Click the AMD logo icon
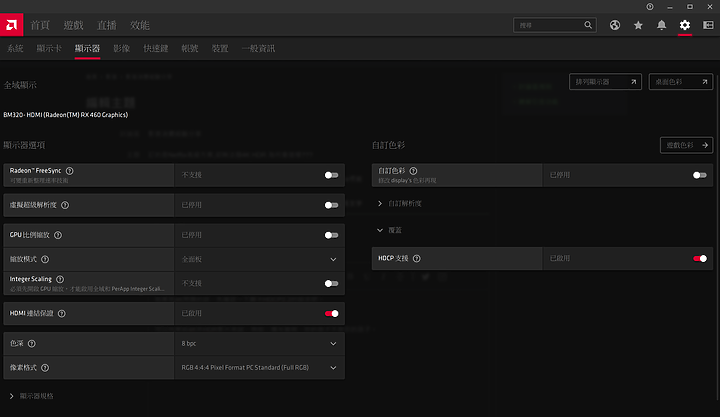The height and width of the screenshot is (417, 720). [11, 25]
